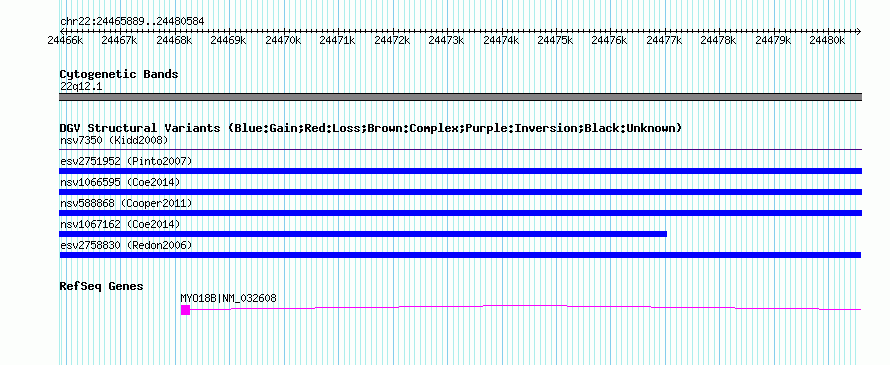The height and width of the screenshot is (365, 890).
Task: Click the 24468k ruler tick label
Action: tap(175, 40)
